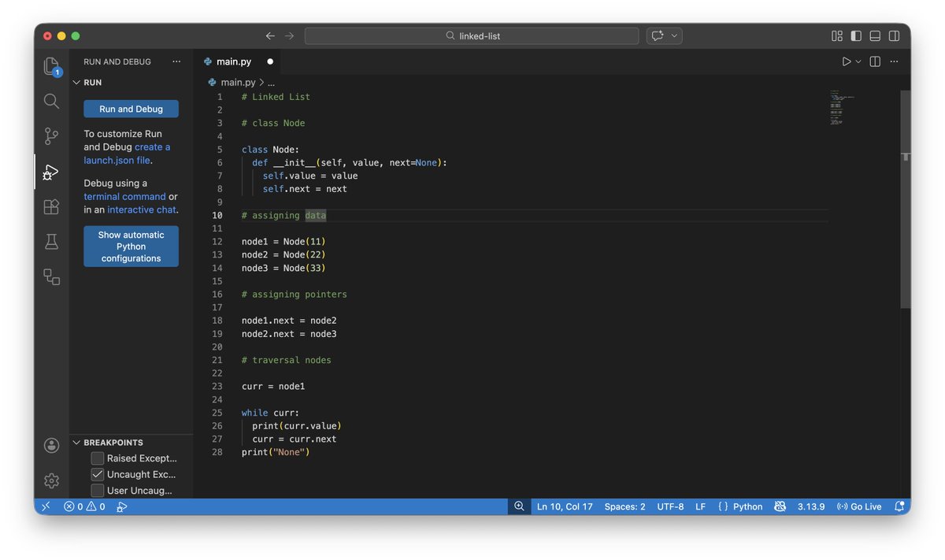Toggle the bottom Panel layout icon

[875, 36]
